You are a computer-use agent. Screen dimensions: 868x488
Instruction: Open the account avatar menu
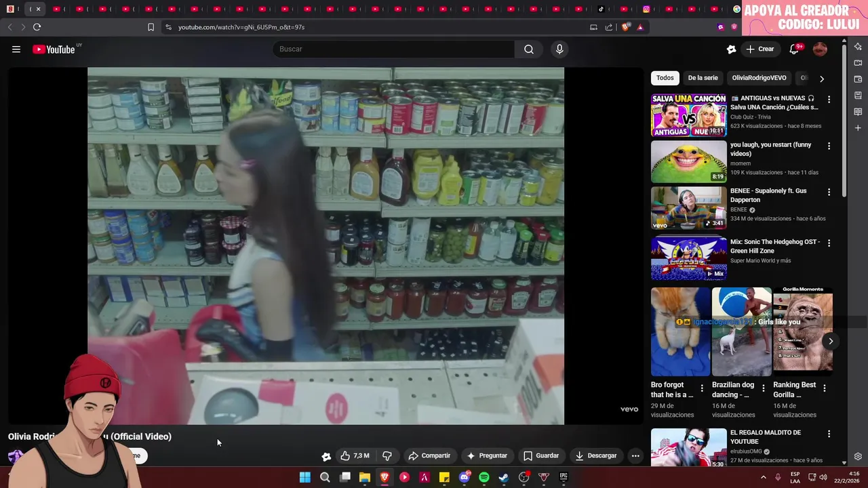pos(820,49)
